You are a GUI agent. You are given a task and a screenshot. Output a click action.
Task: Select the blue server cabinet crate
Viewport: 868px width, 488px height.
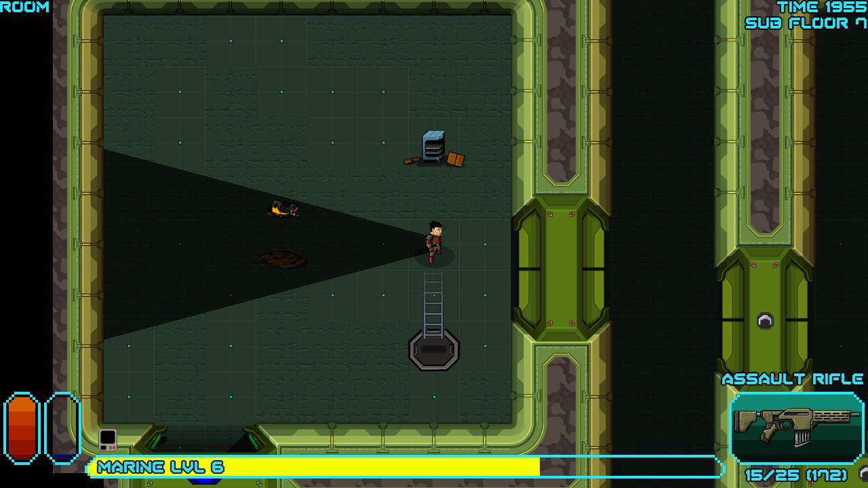coord(433,146)
